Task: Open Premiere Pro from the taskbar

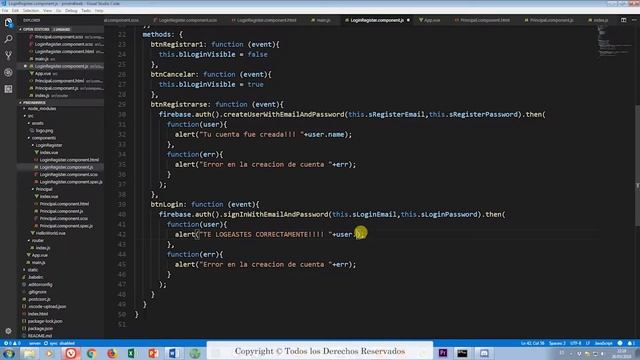Action: point(442,353)
